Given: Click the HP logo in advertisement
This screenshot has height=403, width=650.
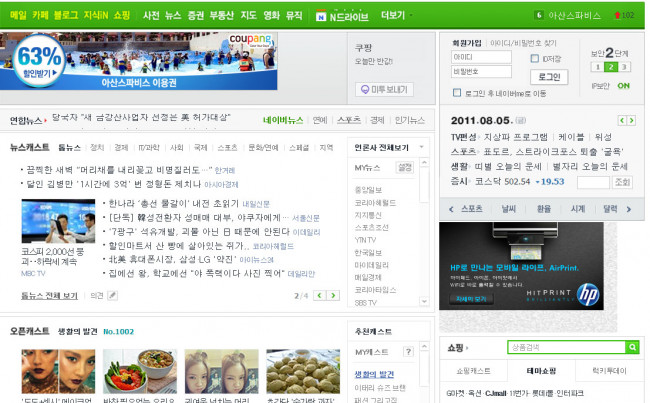Looking at the screenshot, I should (x=588, y=295).
